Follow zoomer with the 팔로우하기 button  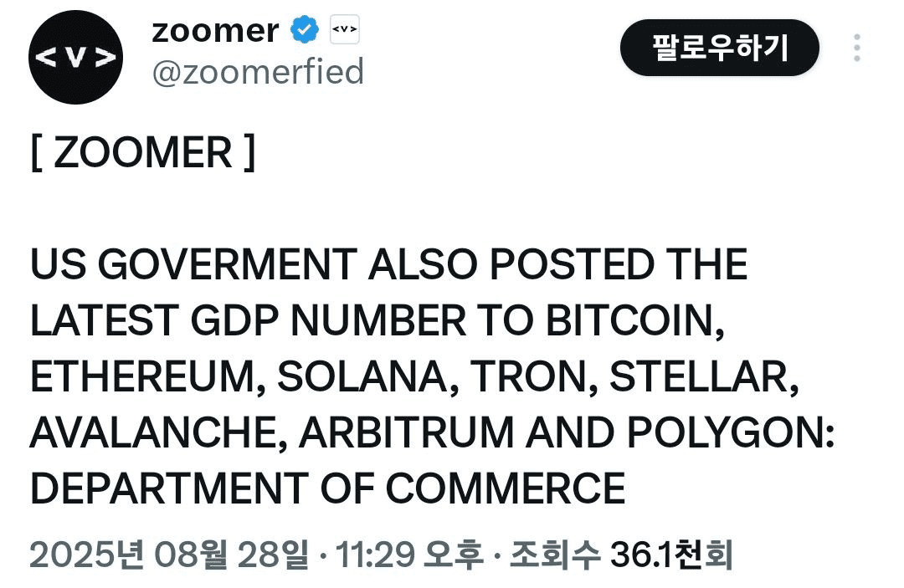click(x=720, y=48)
